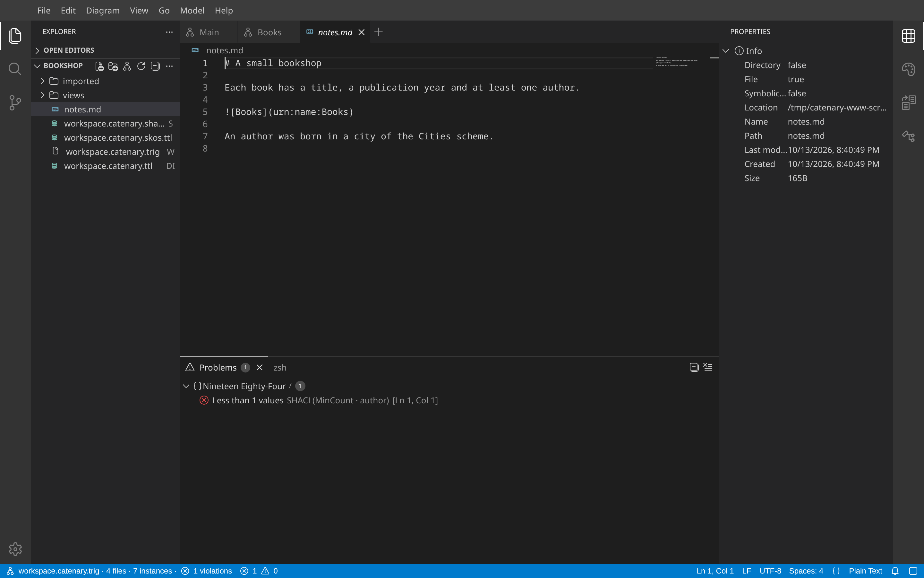Image resolution: width=924 pixels, height=578 pixels.
Task: Open the Source Control view icon
Action: [x=15, y=102]
